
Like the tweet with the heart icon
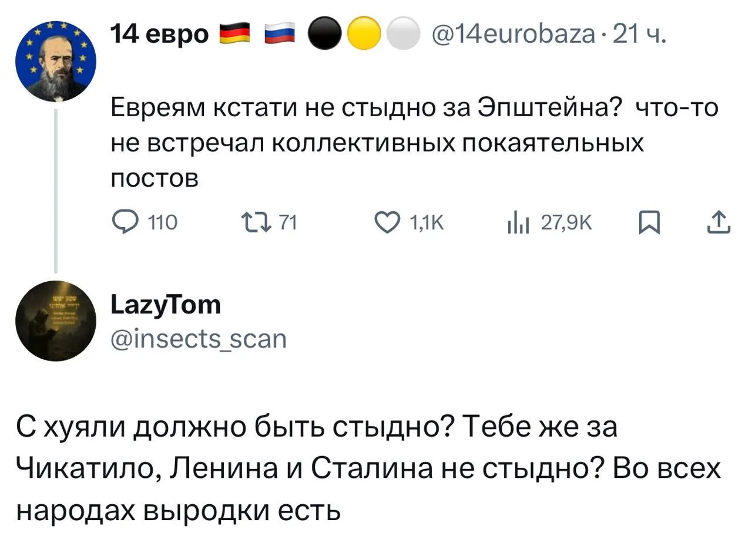tap(387, 222)
